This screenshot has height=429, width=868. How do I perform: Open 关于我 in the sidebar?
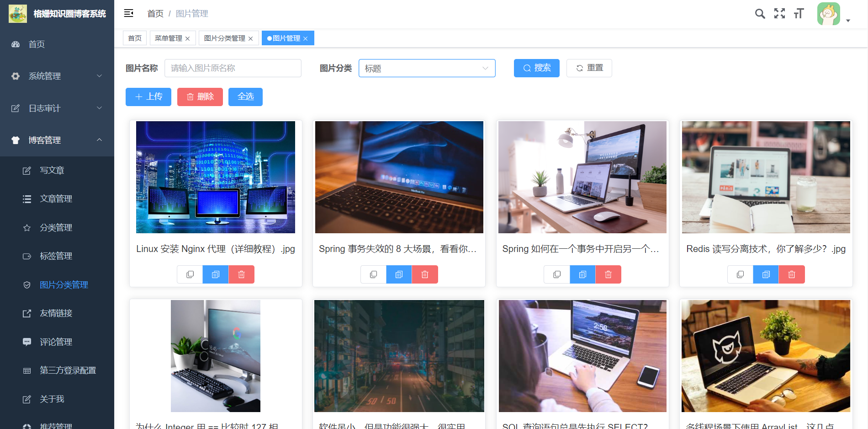(x=57, y=399)
